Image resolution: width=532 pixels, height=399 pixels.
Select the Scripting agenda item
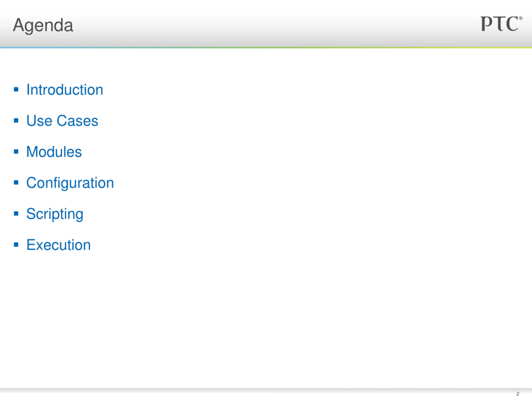pyautogui.click(x=55, y=214)
